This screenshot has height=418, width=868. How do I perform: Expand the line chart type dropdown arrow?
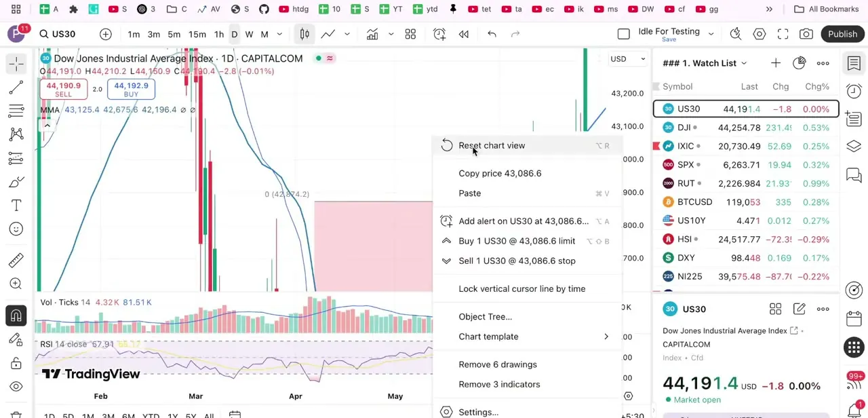tap(347, 34)
